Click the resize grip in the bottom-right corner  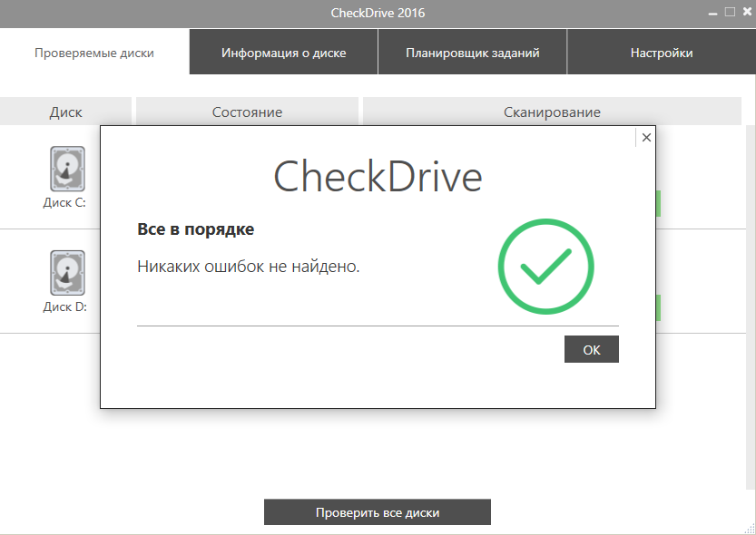pyautogui.click(x=751, y=530)
